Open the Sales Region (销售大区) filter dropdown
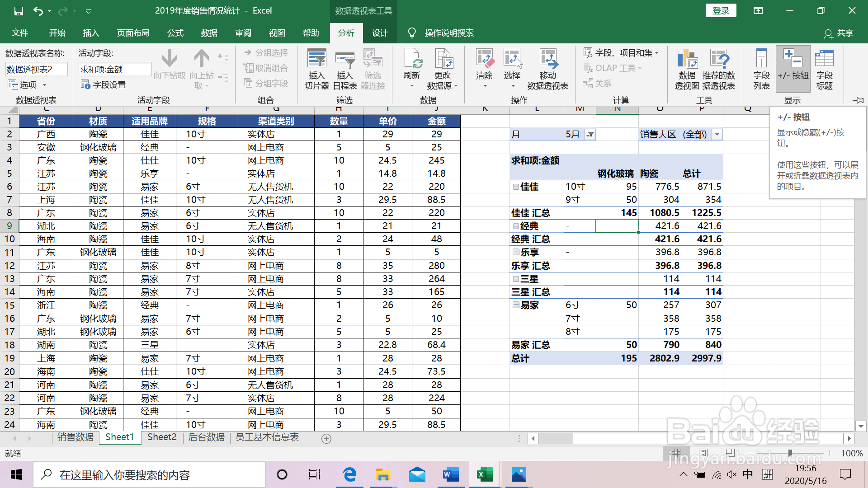 pyautogui.click(x=717, y=134)
